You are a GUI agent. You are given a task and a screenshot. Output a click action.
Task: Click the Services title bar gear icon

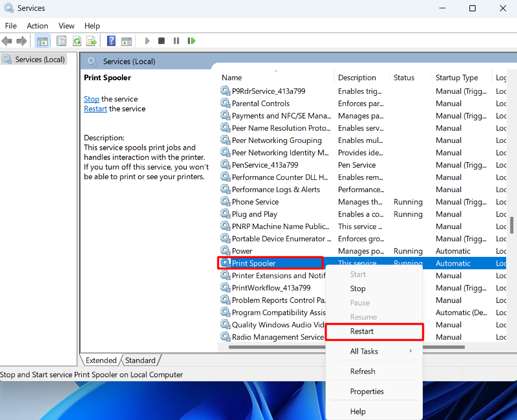pyautogui.click(x=9, y=8)
